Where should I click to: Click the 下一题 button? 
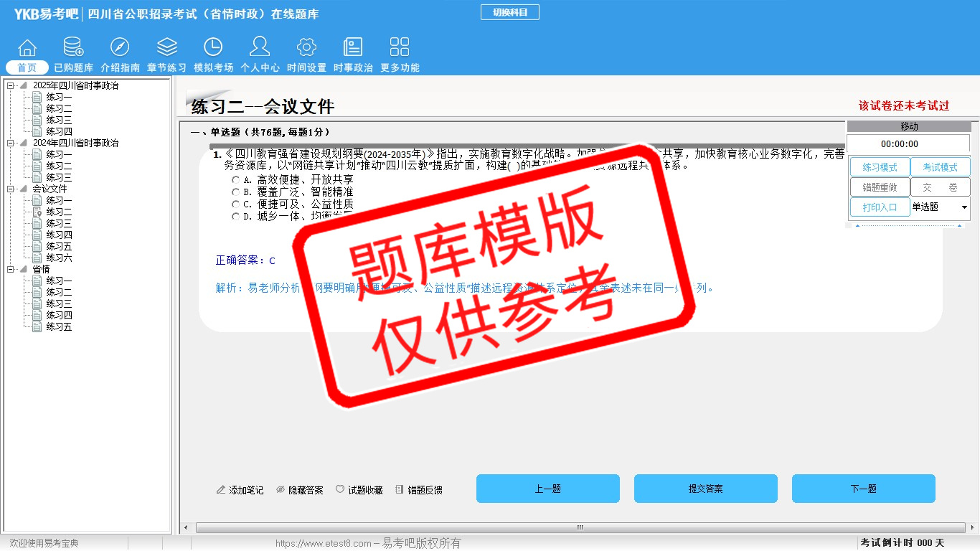[863, 489]
